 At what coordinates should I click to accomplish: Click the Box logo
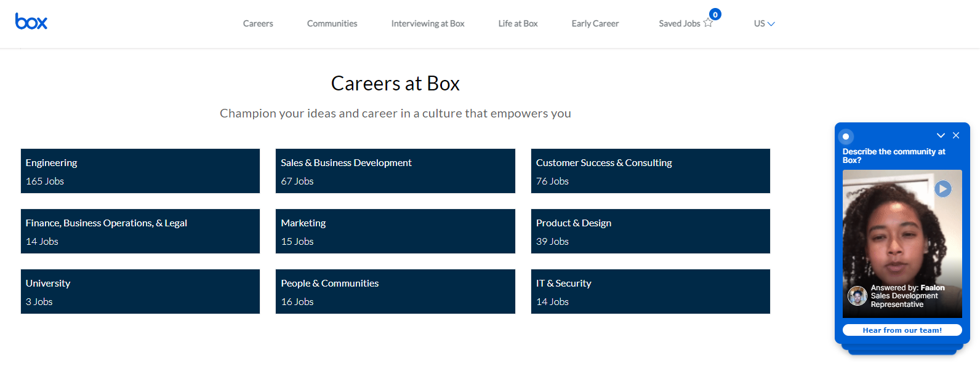point(31,22)
